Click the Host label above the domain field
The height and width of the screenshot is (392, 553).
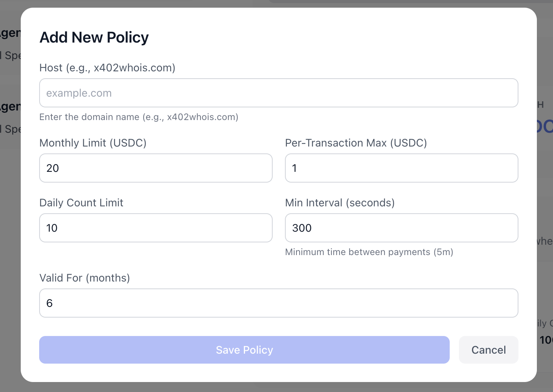click(x=107, y=68)
